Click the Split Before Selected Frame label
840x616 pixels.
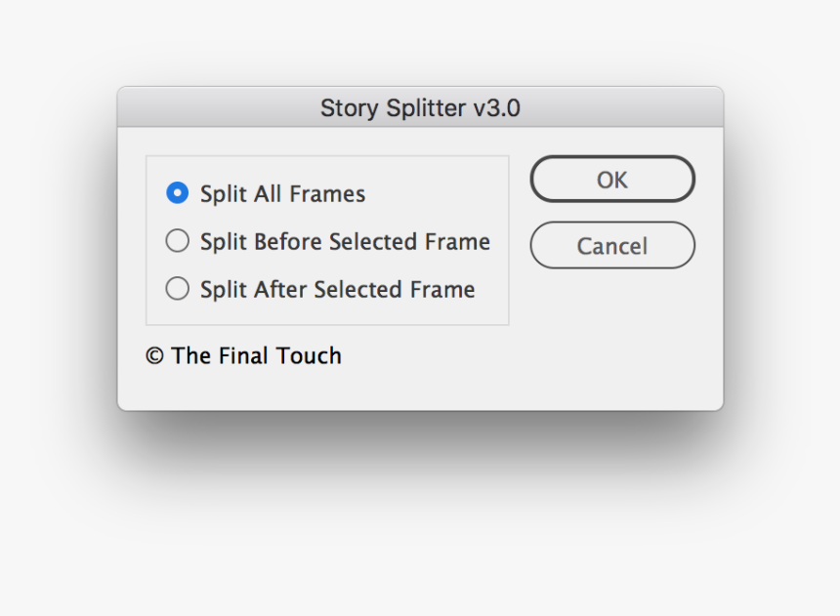click(344, 241)
